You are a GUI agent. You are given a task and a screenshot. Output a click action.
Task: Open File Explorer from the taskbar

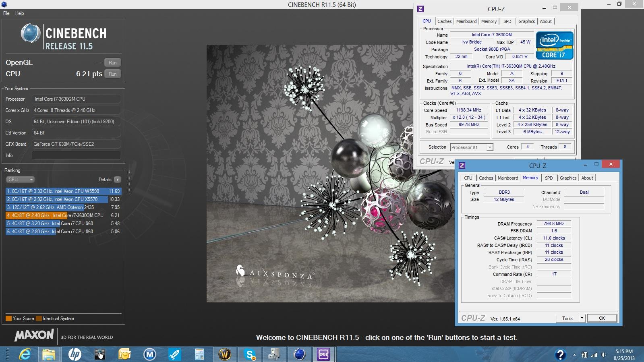point(49,354)
